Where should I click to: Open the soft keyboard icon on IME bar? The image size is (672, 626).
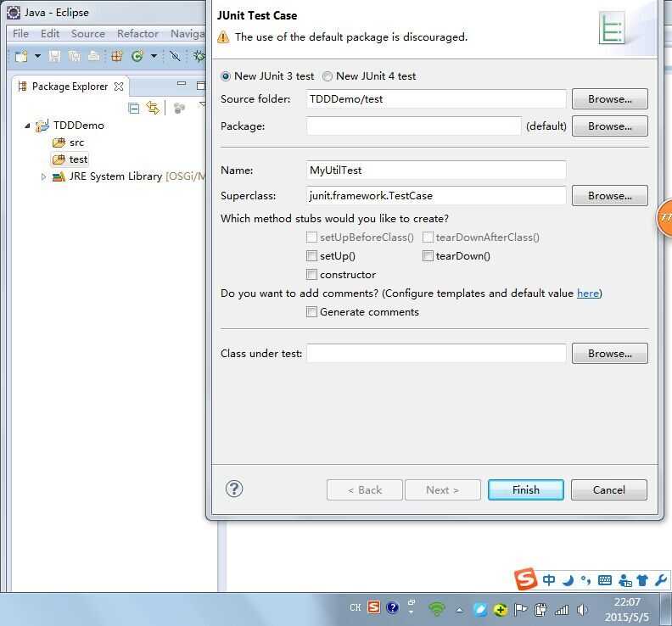(605, 581)
